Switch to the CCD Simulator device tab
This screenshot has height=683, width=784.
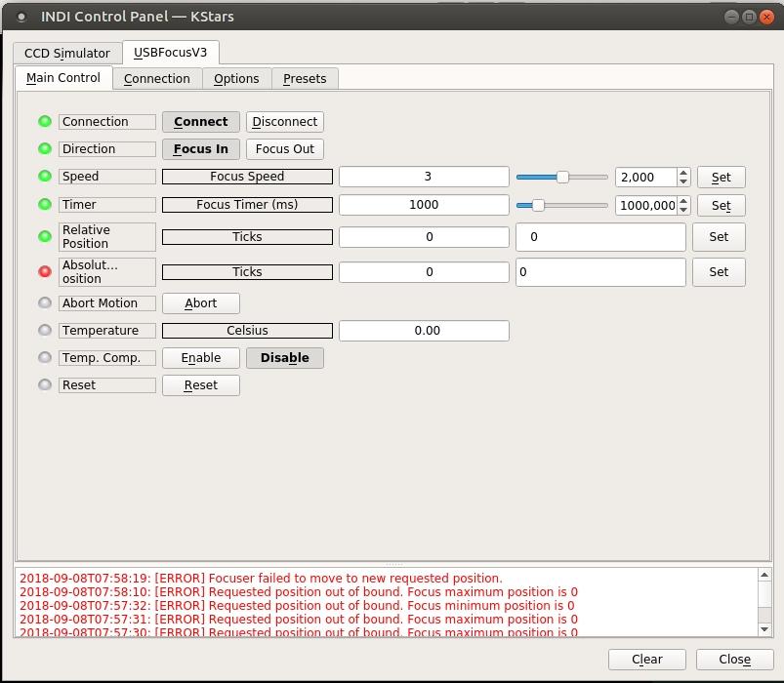coord(67,53)
